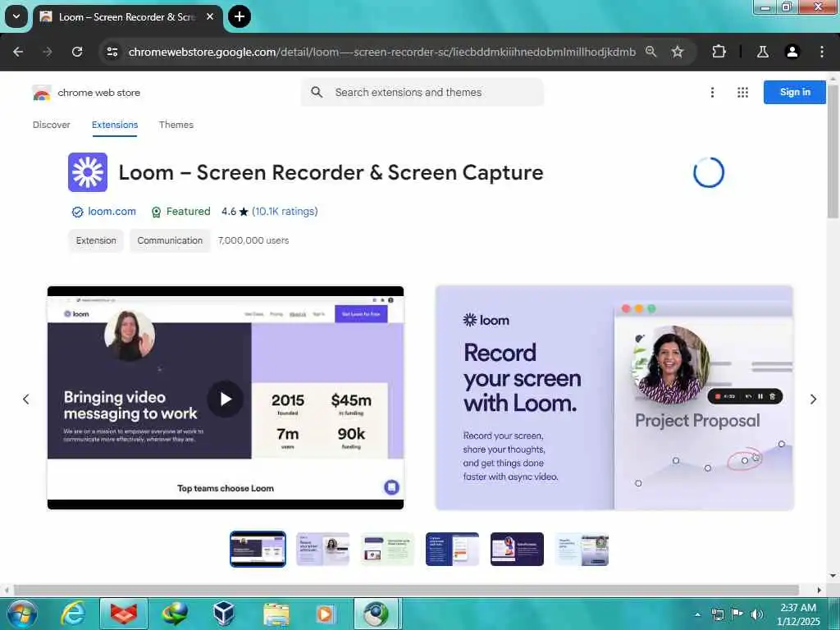Click the Featured badge
840x630 pixels.
click(181, 212)
